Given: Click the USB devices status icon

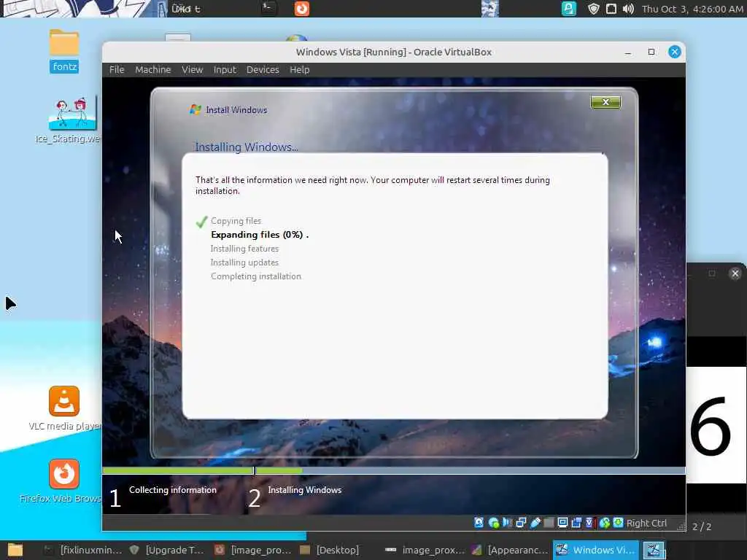Looking at the screenshot, I should 535,523.
